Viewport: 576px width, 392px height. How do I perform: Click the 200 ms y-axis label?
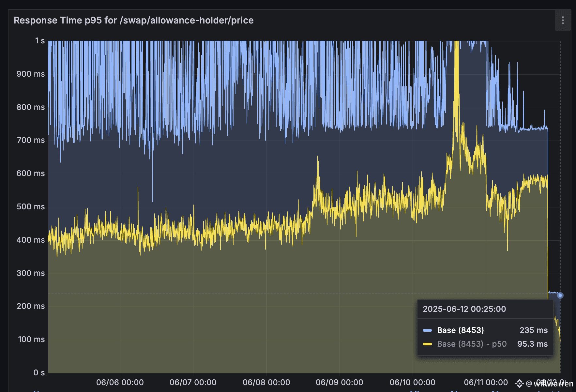(x=31, y=306)
